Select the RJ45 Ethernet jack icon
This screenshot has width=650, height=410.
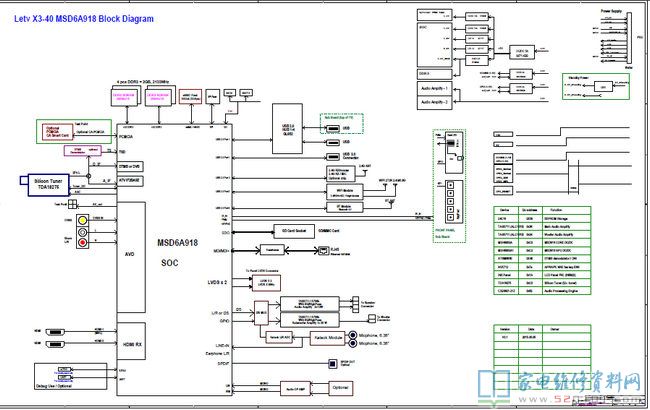point(323,250)
